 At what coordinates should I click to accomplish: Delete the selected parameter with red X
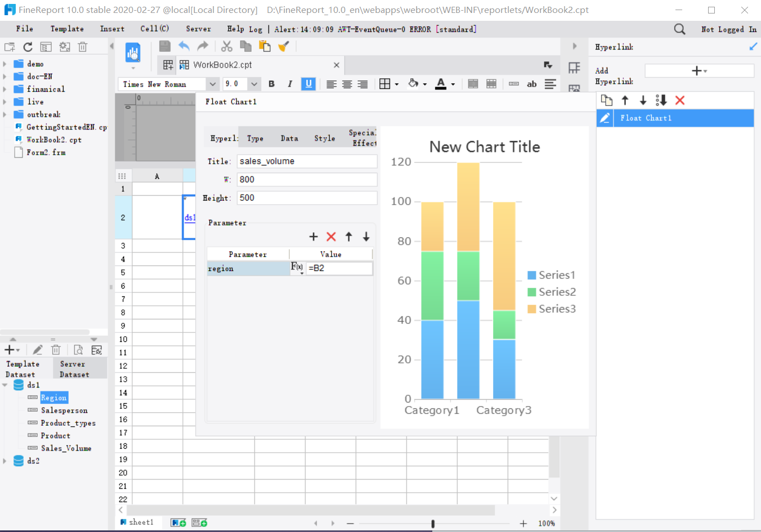[x=331, y=237]
